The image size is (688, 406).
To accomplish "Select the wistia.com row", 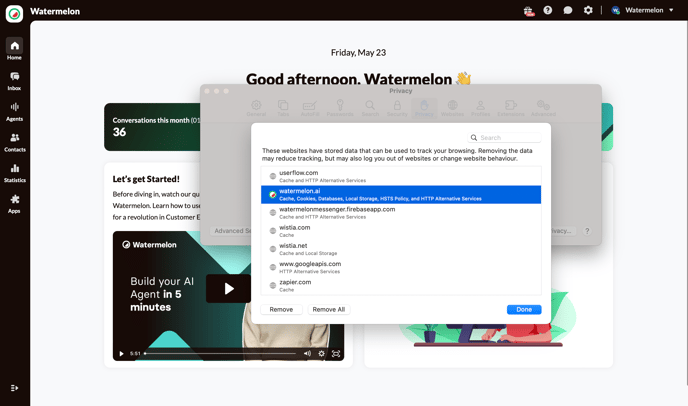I will coord(401,231).
